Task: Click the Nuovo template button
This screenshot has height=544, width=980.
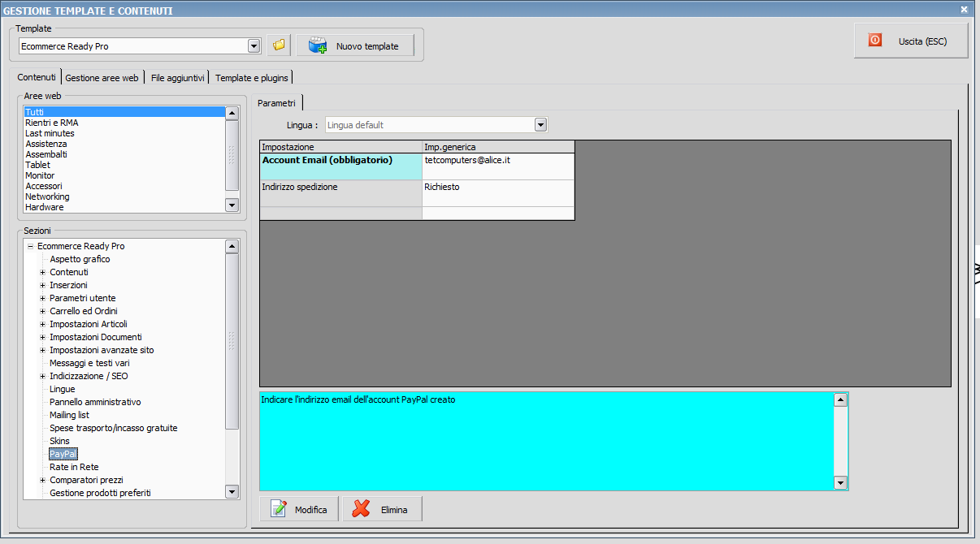Action: [x=355, y=45]
